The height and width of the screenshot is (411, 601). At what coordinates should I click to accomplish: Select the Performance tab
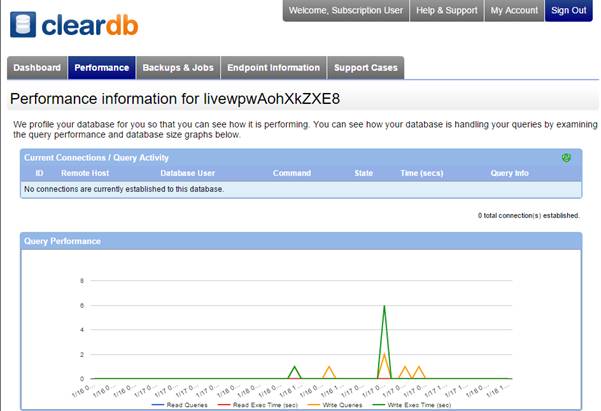click(x=102, y=68)
